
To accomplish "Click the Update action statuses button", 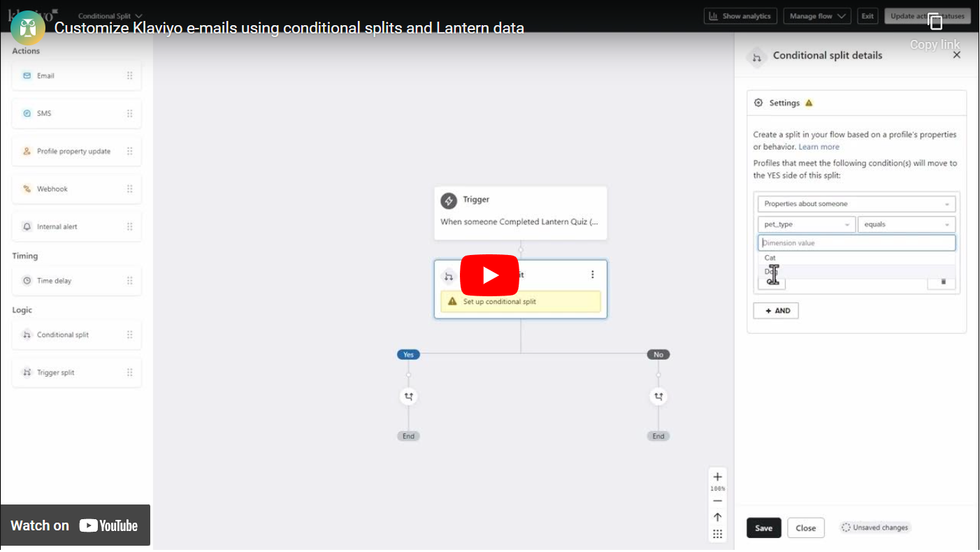I will coord(927,16).
